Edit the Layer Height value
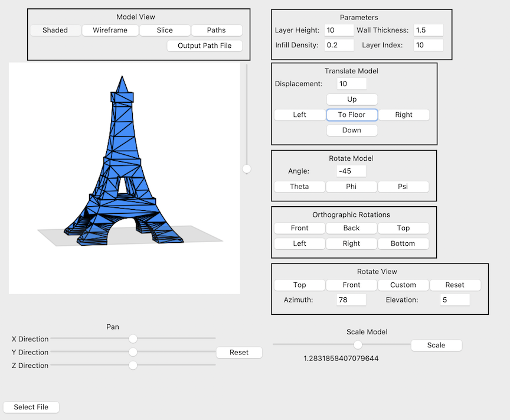510x420 pixels. (339, 30)
